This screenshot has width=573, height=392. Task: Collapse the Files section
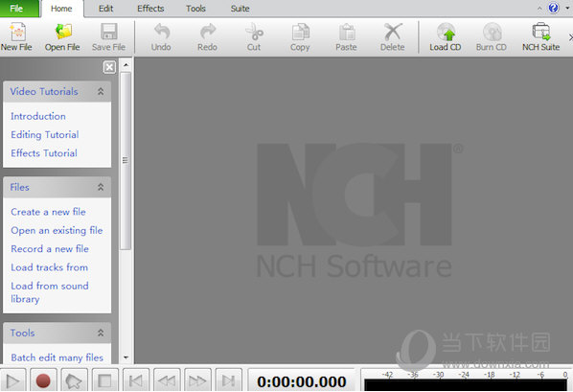pos(101,187)
